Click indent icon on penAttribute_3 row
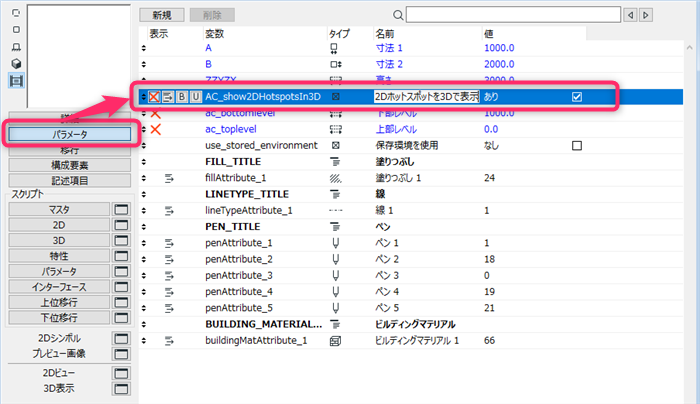 click(169, 275)
